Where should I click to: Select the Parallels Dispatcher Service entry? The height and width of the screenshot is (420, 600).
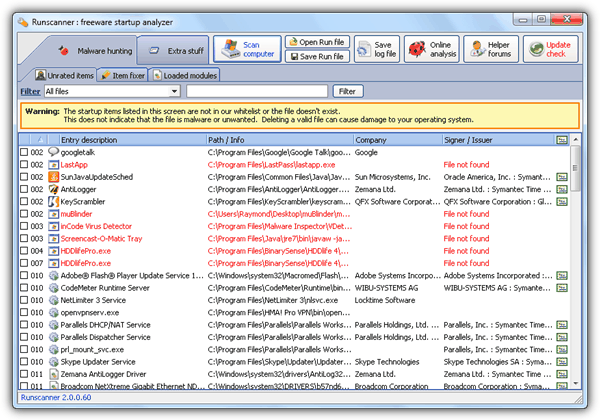tap(105, 337)
